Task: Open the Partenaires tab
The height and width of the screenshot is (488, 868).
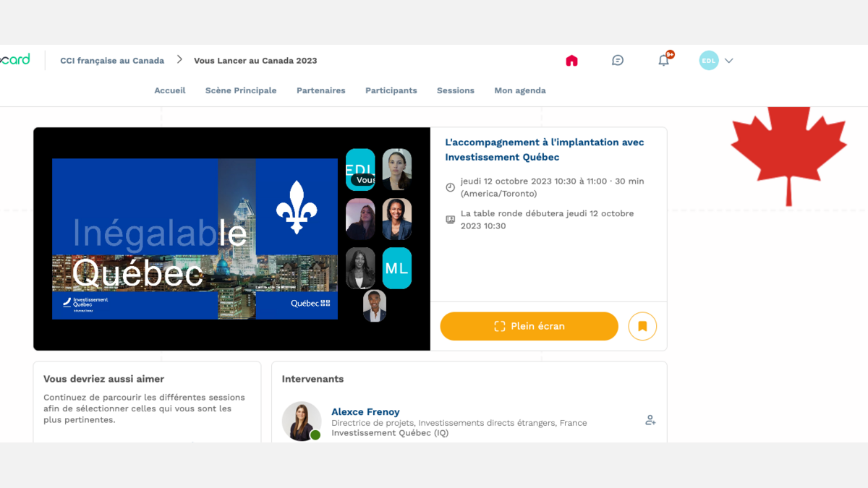Action: tap(321, 90)
